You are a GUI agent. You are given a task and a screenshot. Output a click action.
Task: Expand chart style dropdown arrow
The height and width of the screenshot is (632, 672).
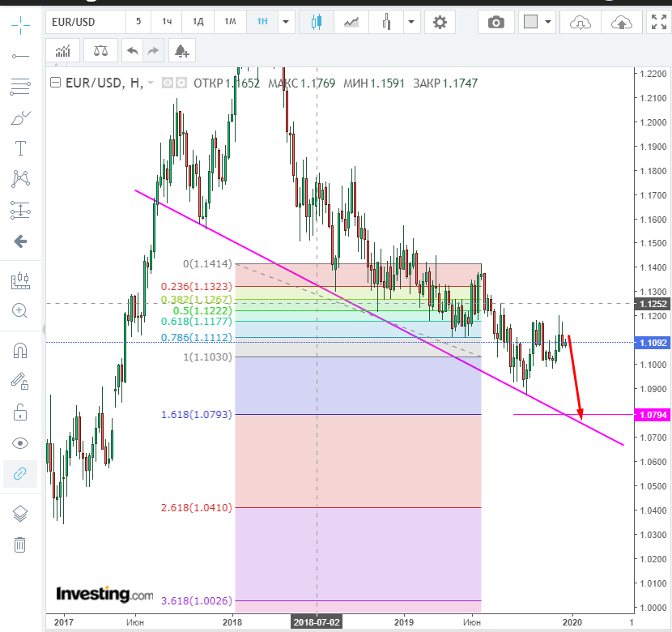[x=411, y=22]
